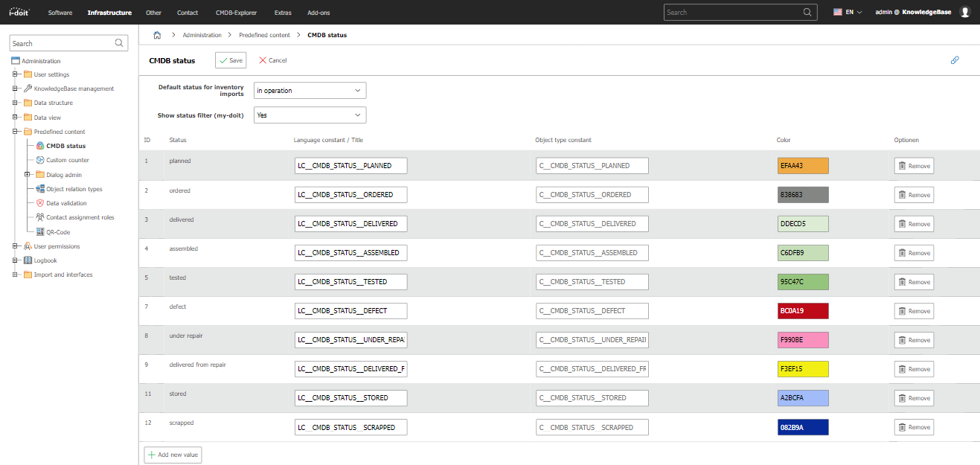980x465 pixels.
Task: Pick color for delivered from repair F3EF15
Action: (803, 369)
